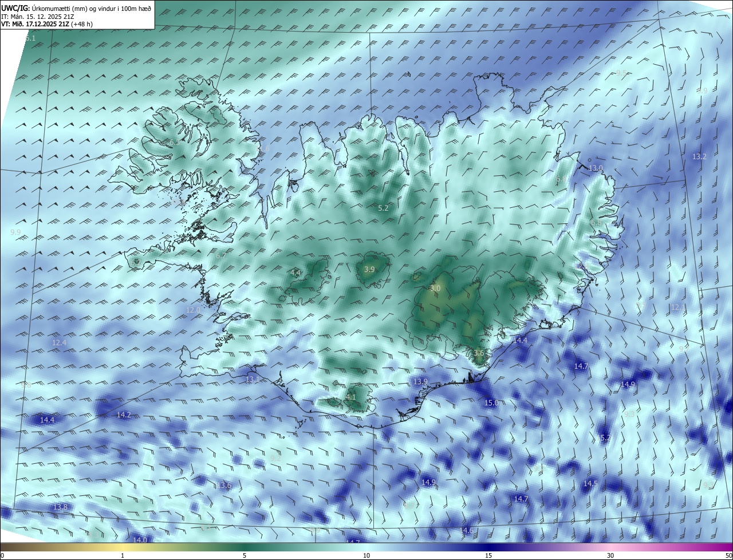Click the "14.0" value label
This screenshot has width=733, height=560.
coord(140,539)
